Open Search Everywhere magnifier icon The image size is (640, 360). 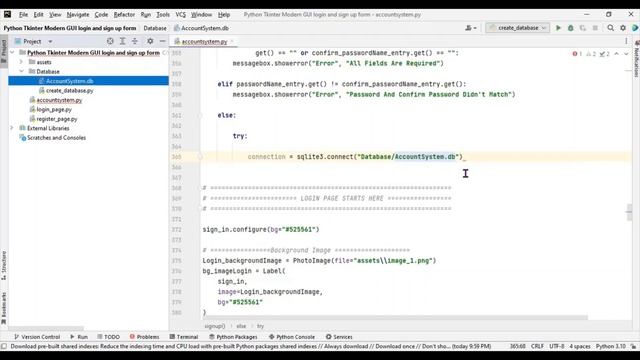(611, 28)
